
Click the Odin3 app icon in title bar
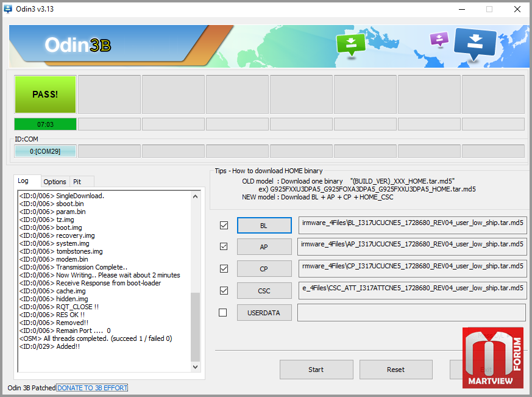coord(8,9)
